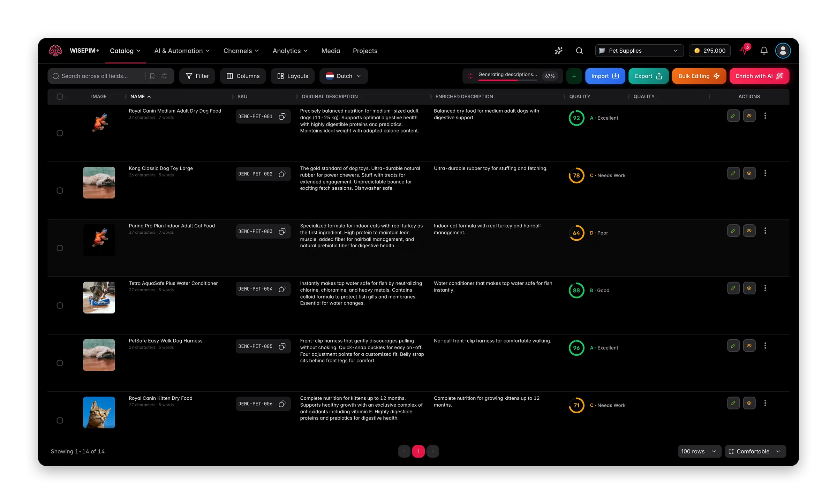The image size is (837, 504).
Task: Copy SKU DEMO-PET-004
Action: click(x=282, y=289)
